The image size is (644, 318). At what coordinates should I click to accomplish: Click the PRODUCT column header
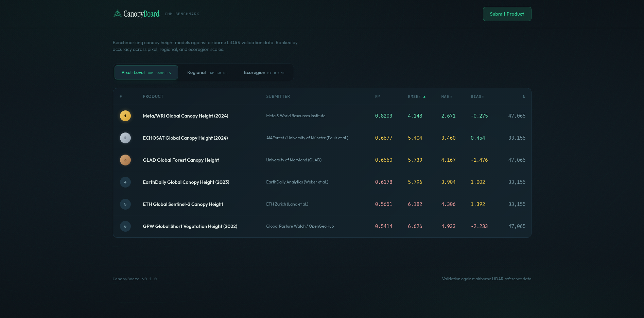153,96
